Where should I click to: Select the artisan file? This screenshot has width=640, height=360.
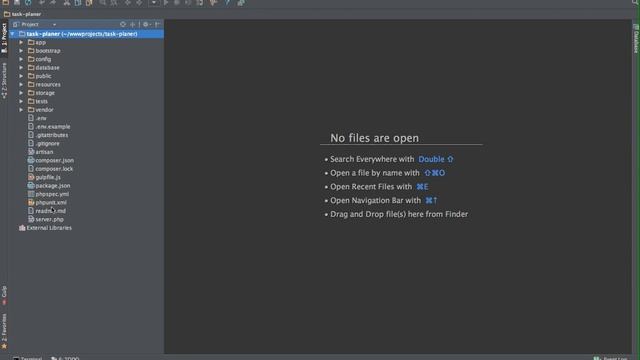(40, 152)
